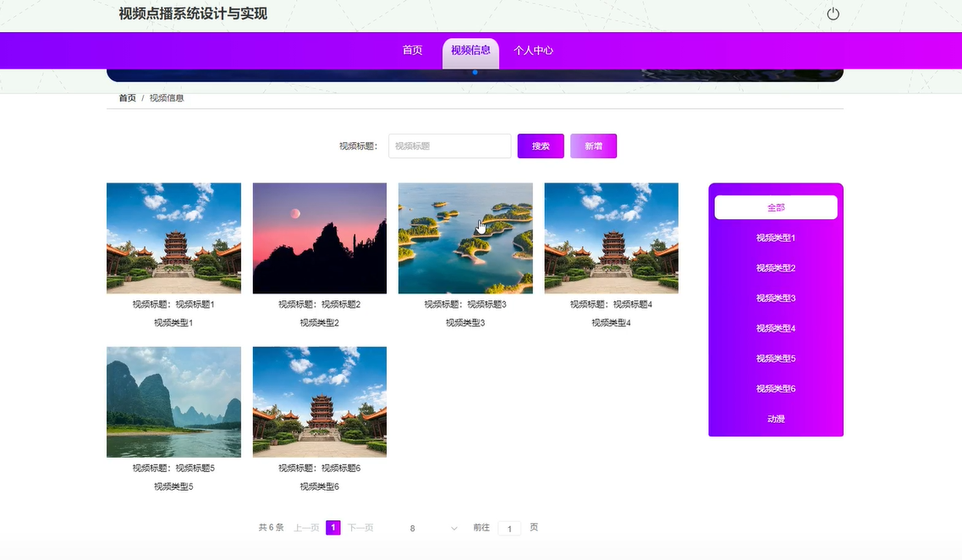This screenshot has width=962, height=560.
Task: Click the 共 6 条 total count text
Action: tap(272, 528)
